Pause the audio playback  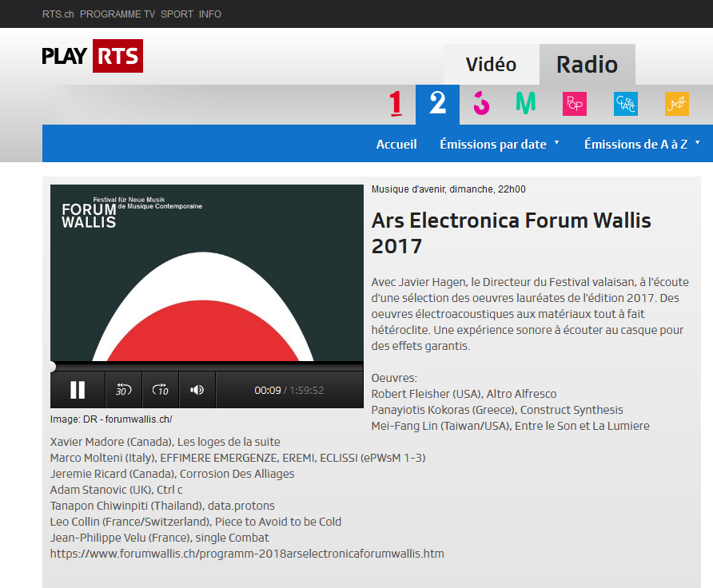coord(78,390)
